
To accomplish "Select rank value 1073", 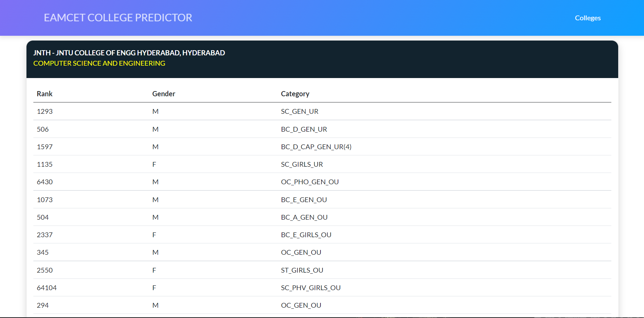I will point(45,200).
